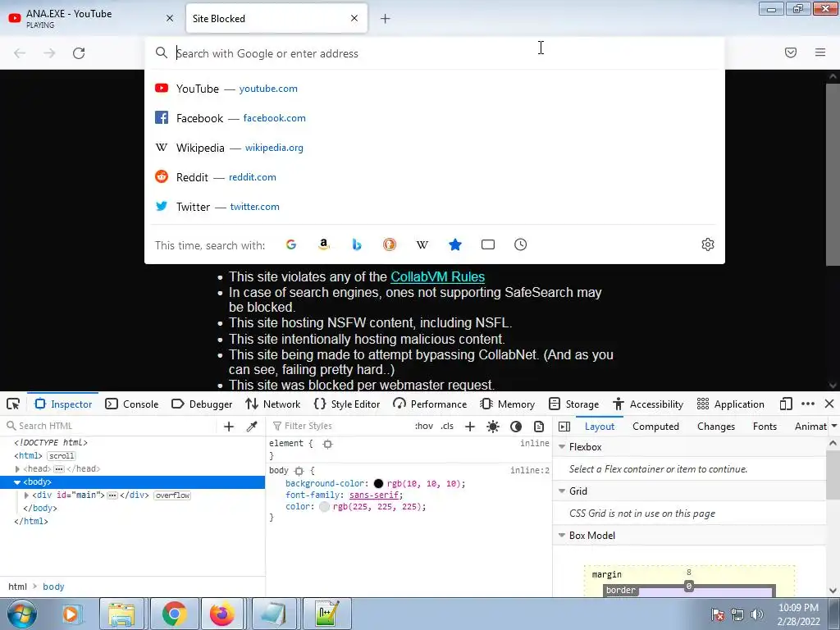Open the Pocket save icon
840x630 pixels.
791,52
